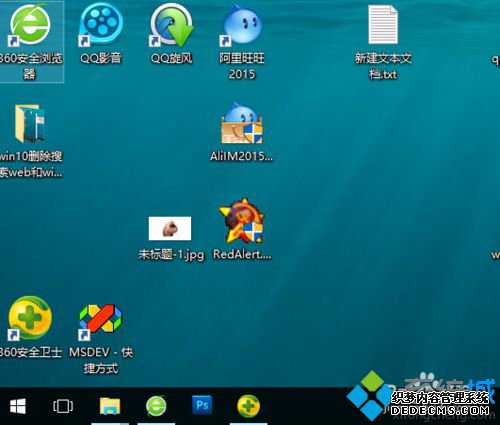Click the 未标题-1.jpg label text
Viewport: 500px width, 425px height.
(x=171, y=255)
